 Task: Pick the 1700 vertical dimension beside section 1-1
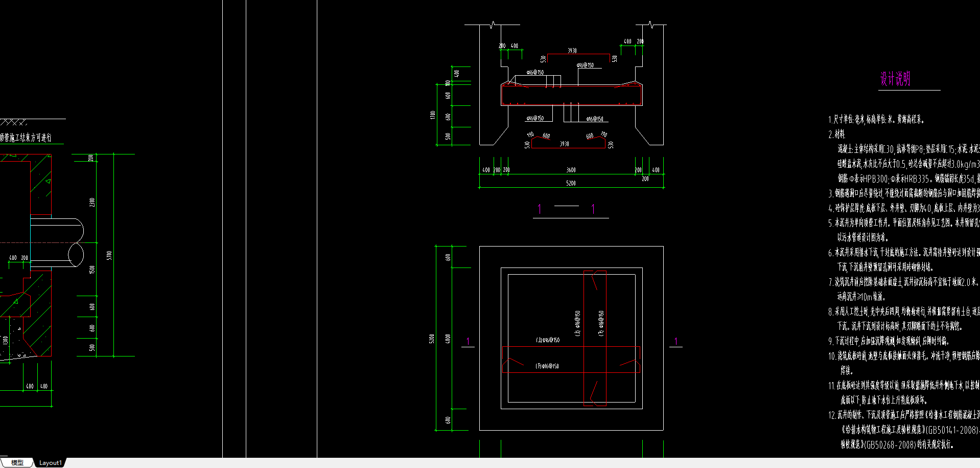tap(433, 115)
